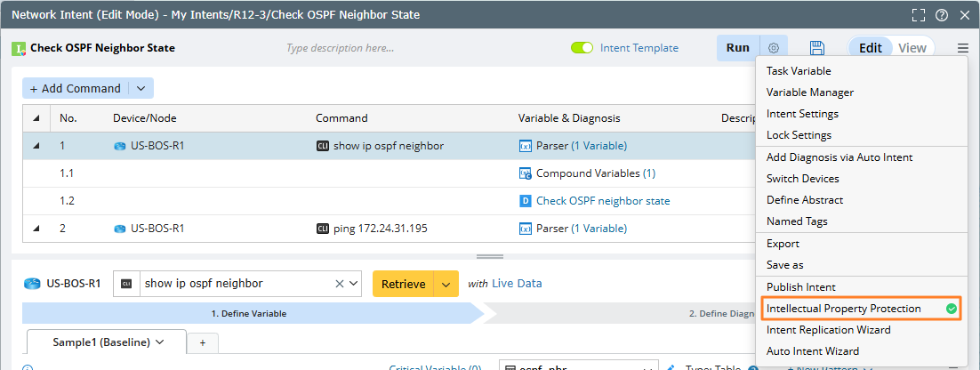Switch to Edit mode
The height and width of the screenshot is (370, 980).
coord(870,48)
